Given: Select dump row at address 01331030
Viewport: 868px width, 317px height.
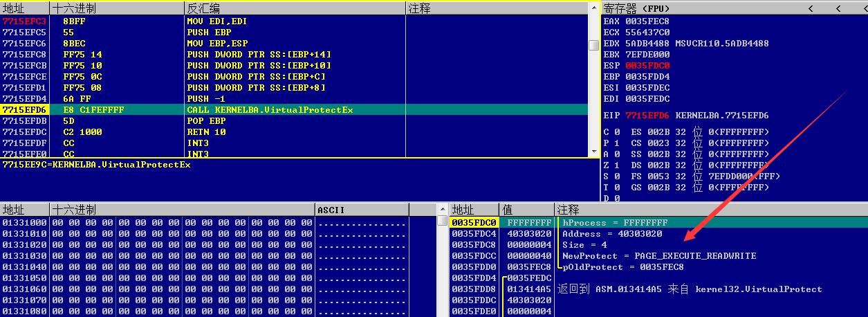Looking at the screenshot, I should (219, 256).
